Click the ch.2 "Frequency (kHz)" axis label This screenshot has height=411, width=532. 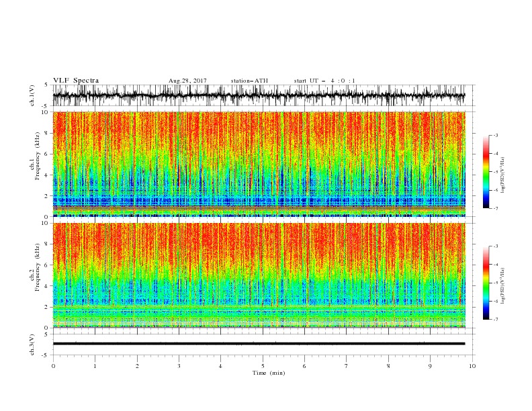click(38, 267)
